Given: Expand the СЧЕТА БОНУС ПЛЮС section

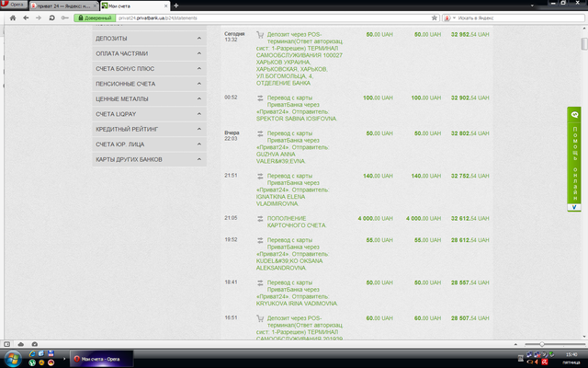Looking at the screenshot, I should point(149,68).
